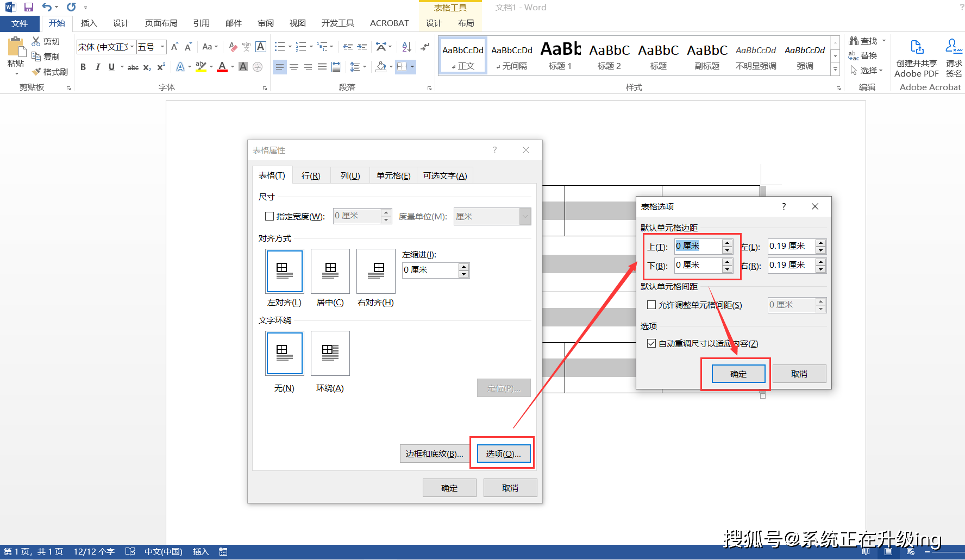Click the text highlight color button
The image size is (965, 560).
(200, 67)
